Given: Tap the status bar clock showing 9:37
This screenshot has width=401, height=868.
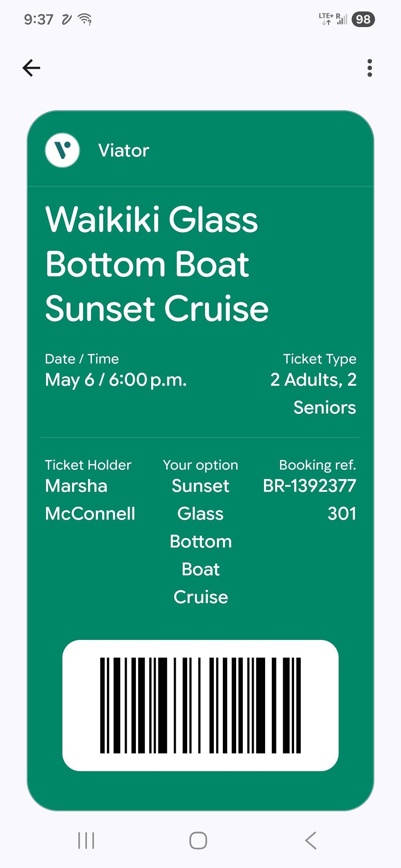Looking at the screenshot, I should tap(38, 19).
